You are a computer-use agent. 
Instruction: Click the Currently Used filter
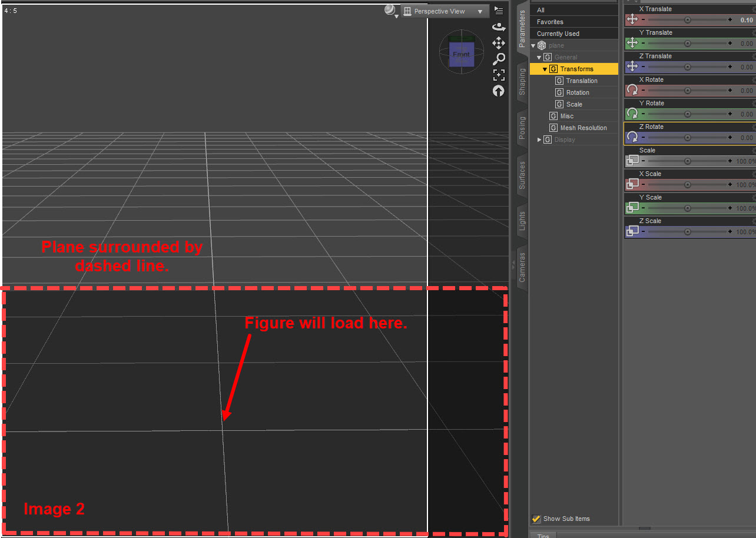[x=558, y=34]
